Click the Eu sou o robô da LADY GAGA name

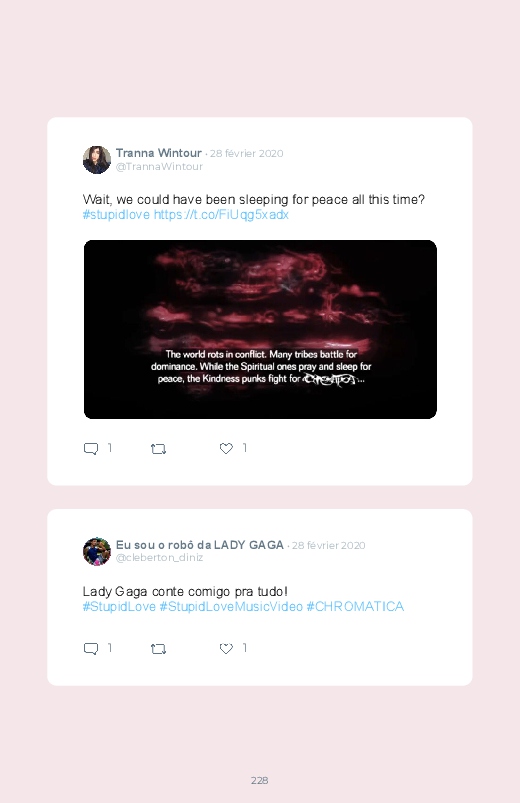coord(200,545)
